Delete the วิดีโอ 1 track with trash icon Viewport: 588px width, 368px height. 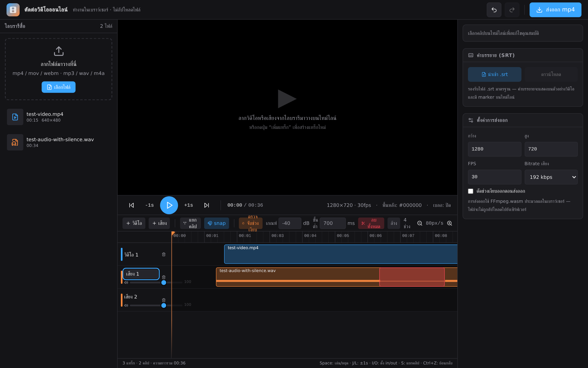(x=164, y=254)
